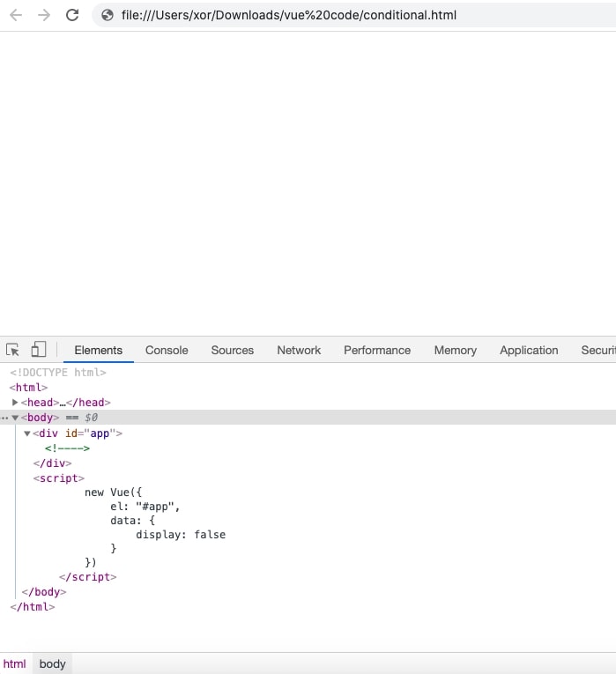
Task: Collapse the body element node
Action: tap(15, 418)
